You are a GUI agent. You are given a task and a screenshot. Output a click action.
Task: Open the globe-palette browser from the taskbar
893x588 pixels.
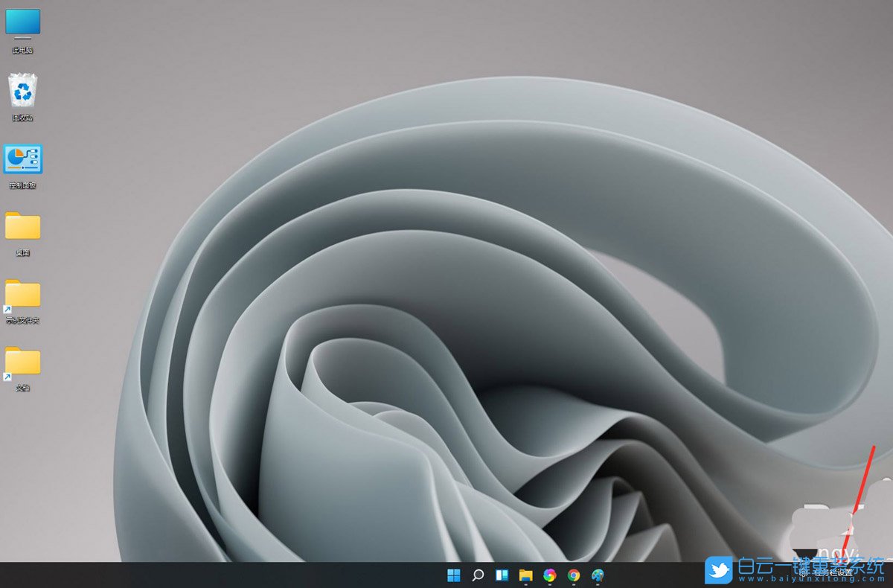pyautogui.click(x=597, y=575)
